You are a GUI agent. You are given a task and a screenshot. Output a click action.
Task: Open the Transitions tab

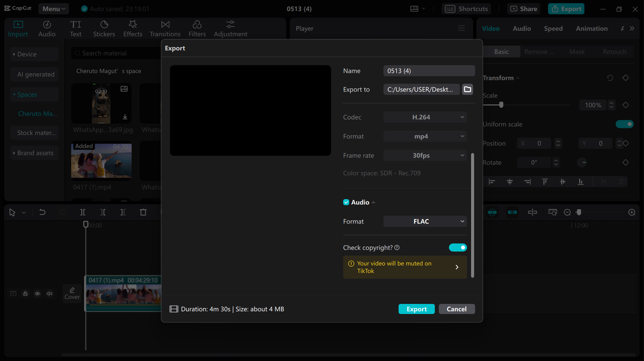[x=165, y=29]
